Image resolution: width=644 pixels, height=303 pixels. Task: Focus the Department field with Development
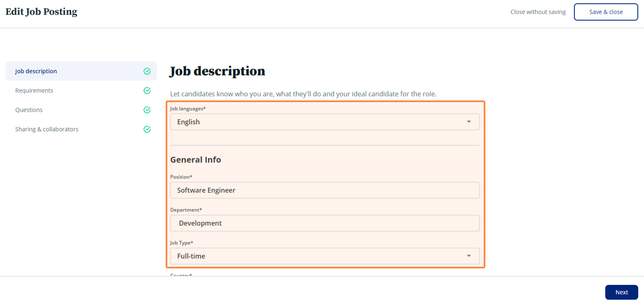coord(325,223)
